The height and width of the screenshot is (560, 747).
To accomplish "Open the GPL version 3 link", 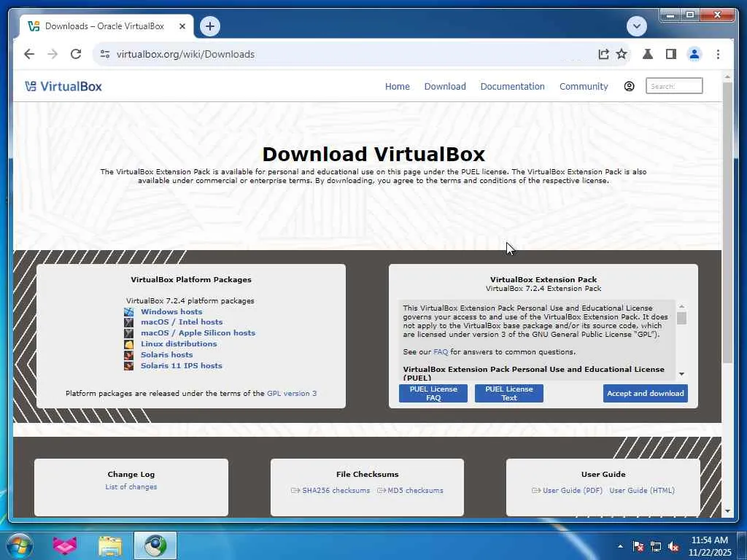I will [x=292, y=393].
